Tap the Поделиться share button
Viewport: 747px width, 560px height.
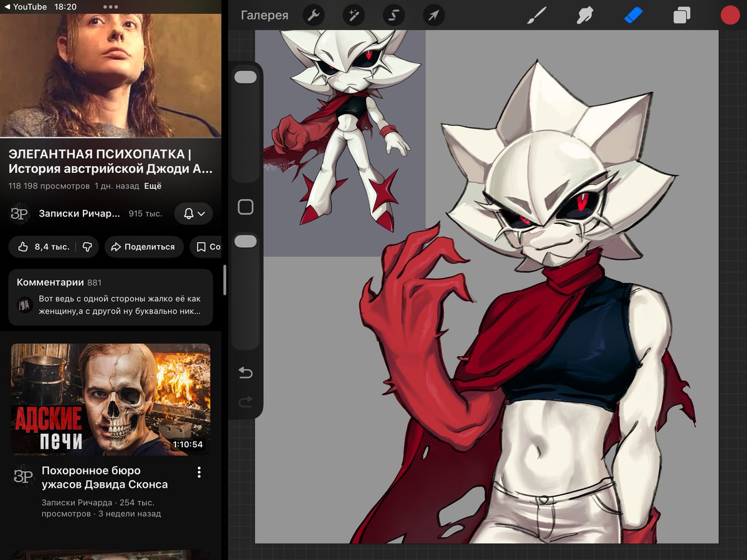(144, 247)
